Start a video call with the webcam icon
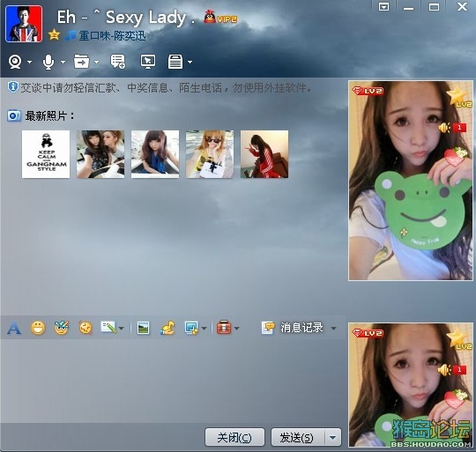 [15, 62]
